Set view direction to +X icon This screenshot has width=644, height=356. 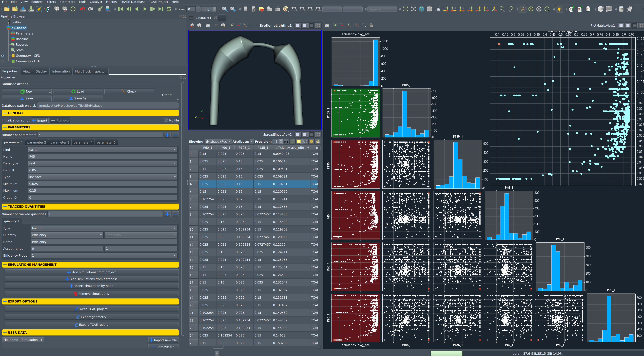pyautogui.click(x=445, y=9)
